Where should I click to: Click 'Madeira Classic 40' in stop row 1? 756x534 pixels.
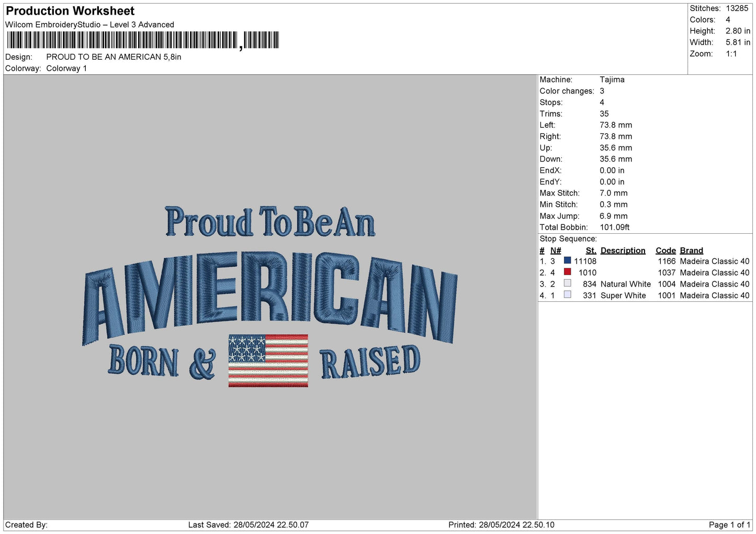[x=715, y=262]
